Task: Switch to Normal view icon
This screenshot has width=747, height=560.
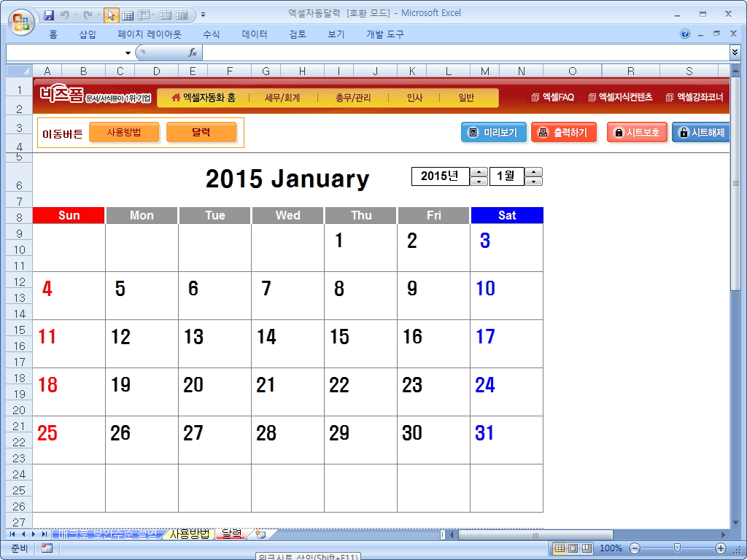Action: click(x=560, y=548)
